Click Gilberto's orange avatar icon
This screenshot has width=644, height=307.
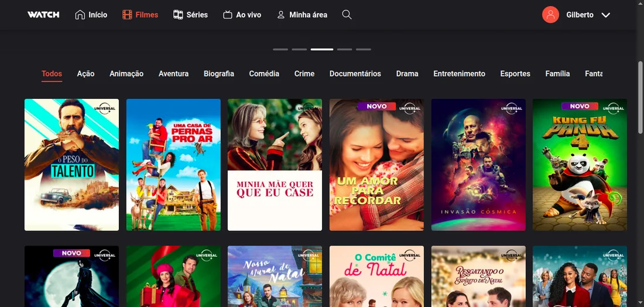(x=550, y=15)
